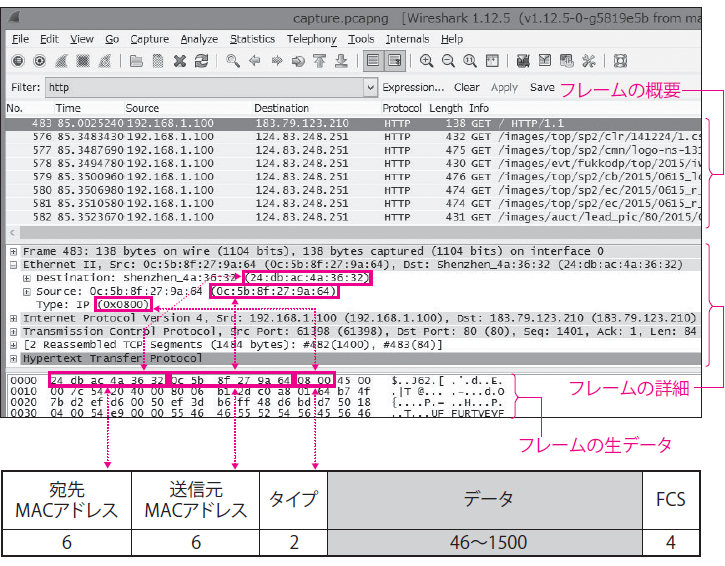Image resolution: width=725 pixels, height=566 pixels.
Task: Click the Clear filter button
Action: 467,87
